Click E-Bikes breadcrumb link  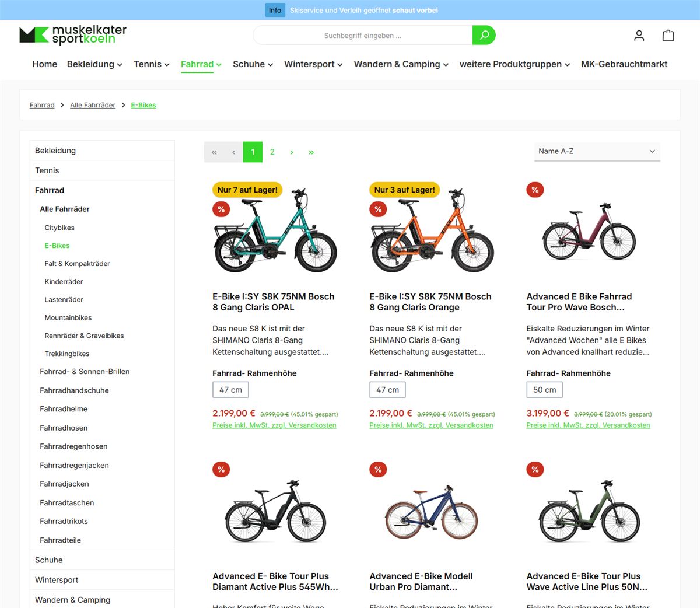[x=143, y=105]
